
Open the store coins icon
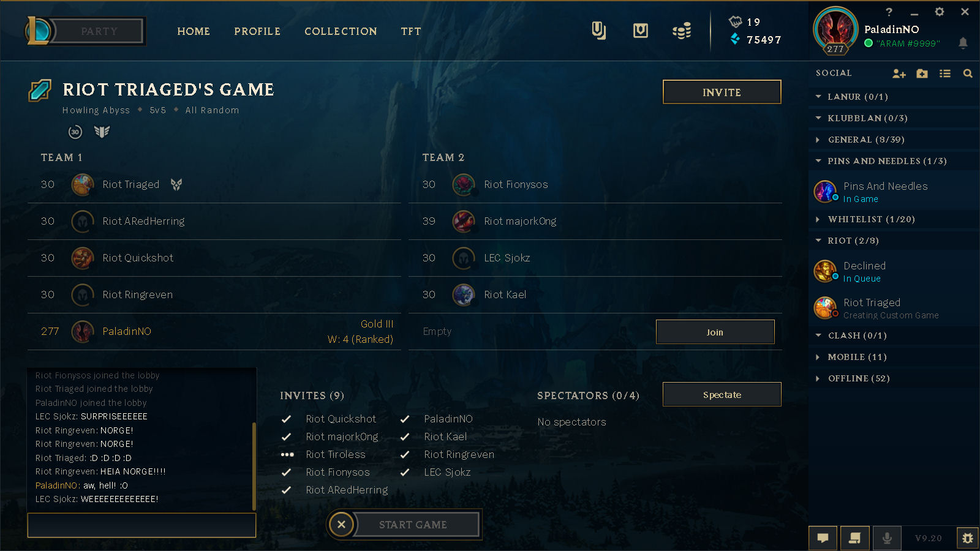click(x=682, y=31)
